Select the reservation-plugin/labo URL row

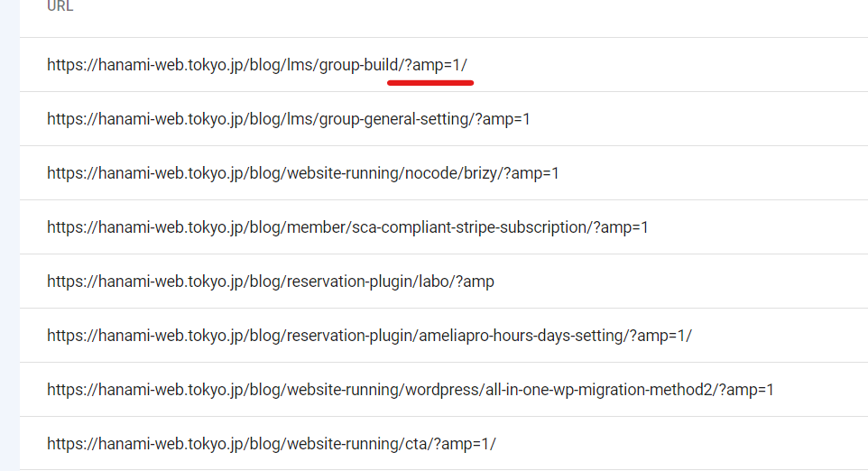tap(271, 282)
